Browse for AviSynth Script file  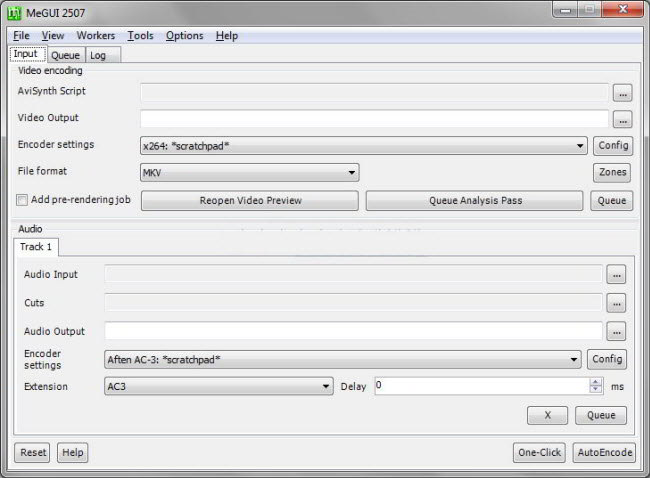click(622, 93)
